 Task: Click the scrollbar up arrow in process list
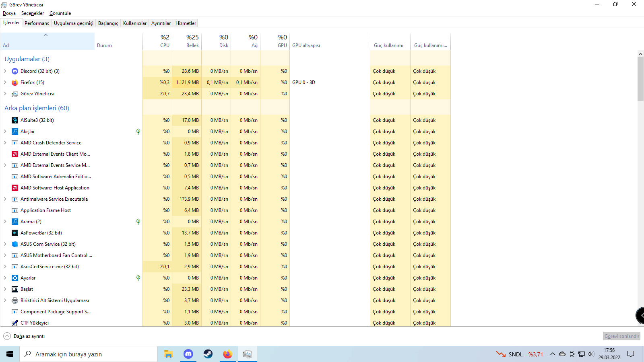pyautogui.click(x=640, y=53)
